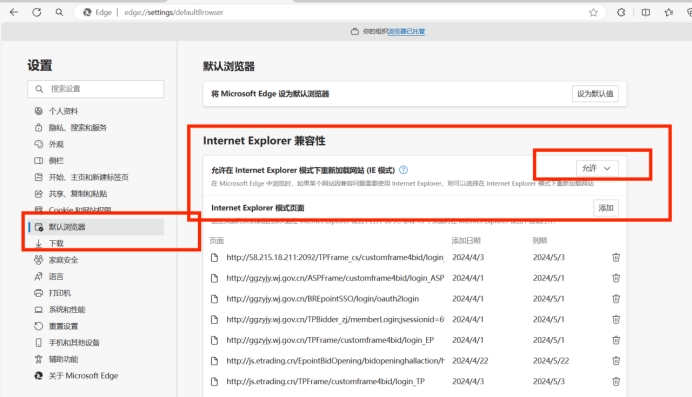This screenshot has height=397, width=692.
Task: Open 家庭安全 settings section
Action: coord(63,260)
